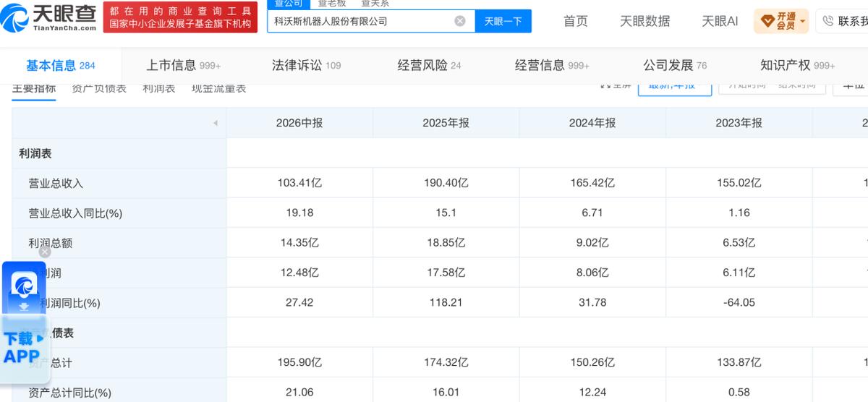Image resolution: width=868 pixels, height=402 pixels.
Task: Click the 190.40亿 revenue cell
Action: point(446,183)
